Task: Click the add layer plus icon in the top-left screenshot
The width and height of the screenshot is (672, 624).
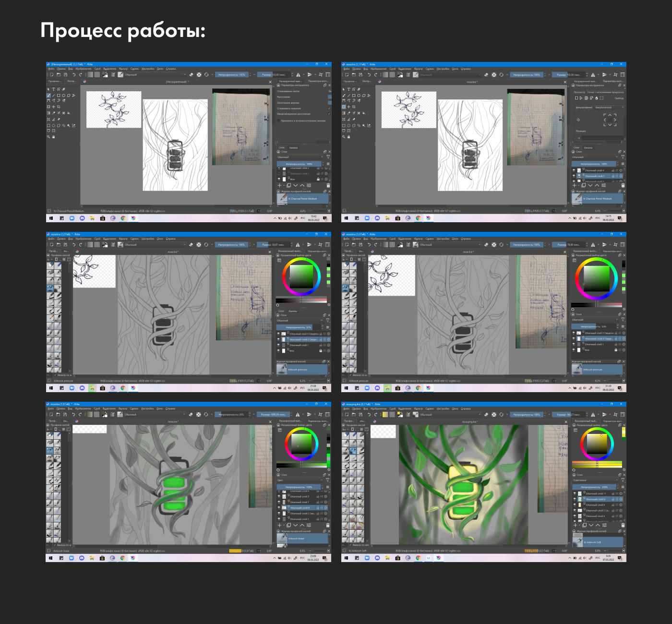Action: [x=279, y=185]
